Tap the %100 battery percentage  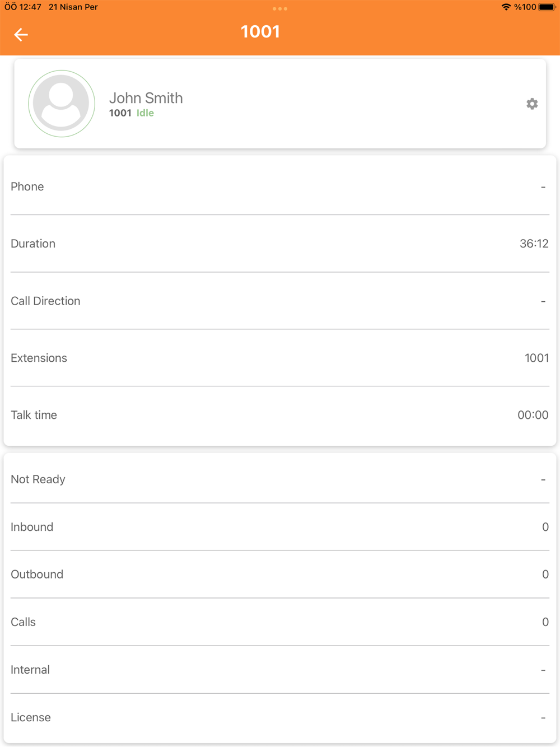(525, 7)
